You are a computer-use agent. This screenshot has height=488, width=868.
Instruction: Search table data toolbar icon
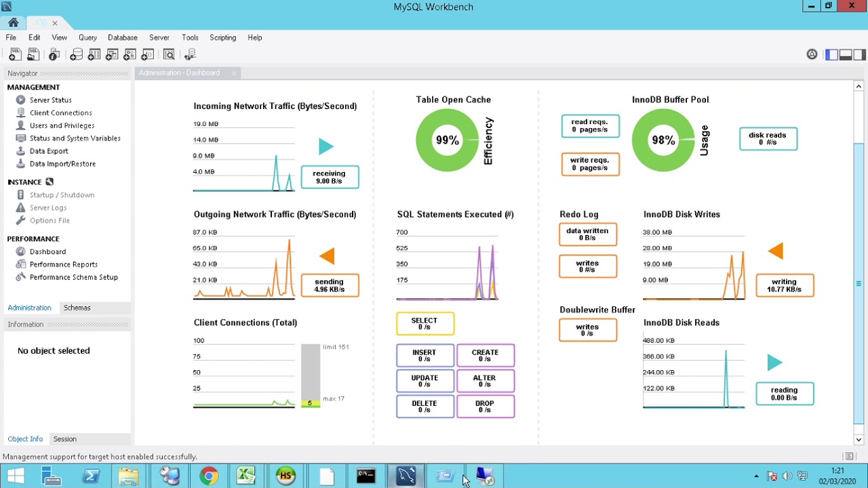(x=169, y=55)
